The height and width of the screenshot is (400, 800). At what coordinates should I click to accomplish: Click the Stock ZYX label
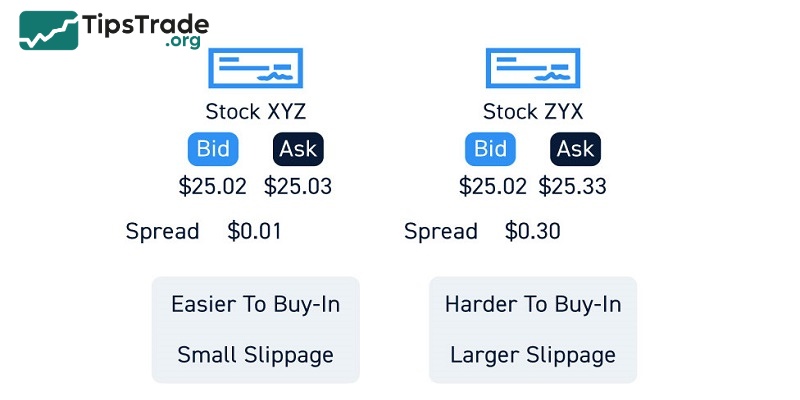[532, 111]
